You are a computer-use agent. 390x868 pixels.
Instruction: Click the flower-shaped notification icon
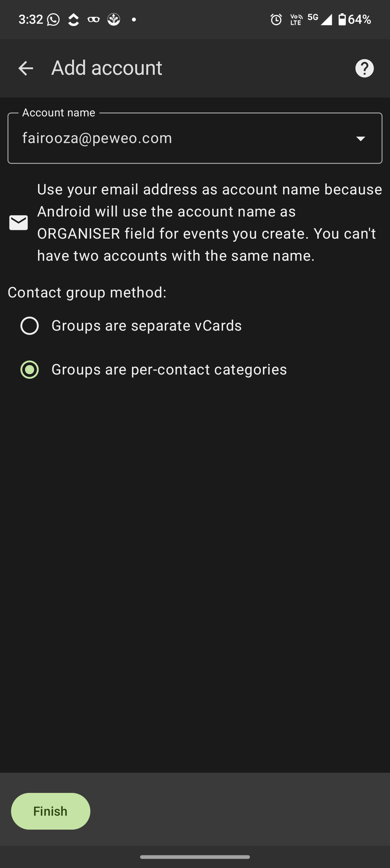pyautogui.click(x=113, y=19)
